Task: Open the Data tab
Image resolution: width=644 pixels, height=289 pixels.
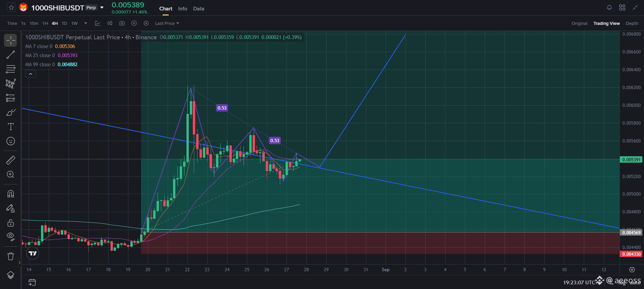Action: 199,9
